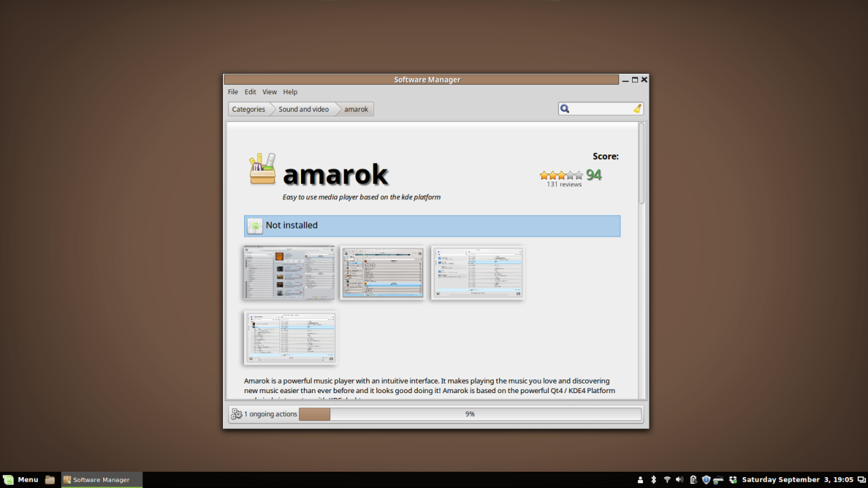Open the first amarok screenshot thumbnail
The image size is (868, 488).
click(x=290, y=273)
